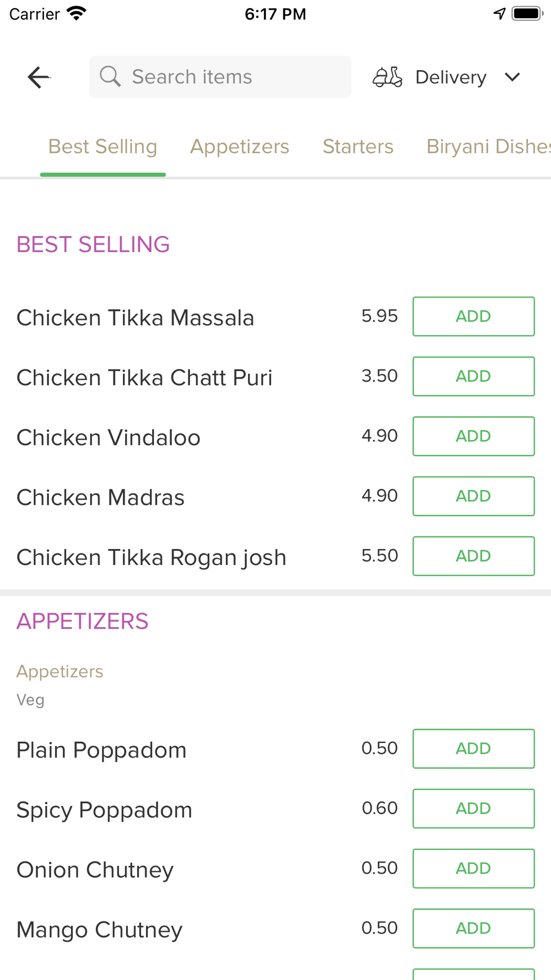
Task: Tap the location arrow in status bar
Action: tap(499, 14)
